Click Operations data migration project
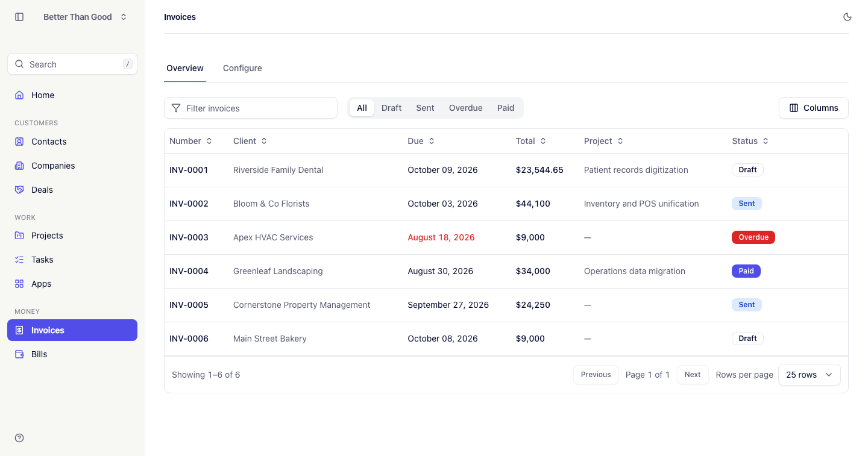 point(635,271)
